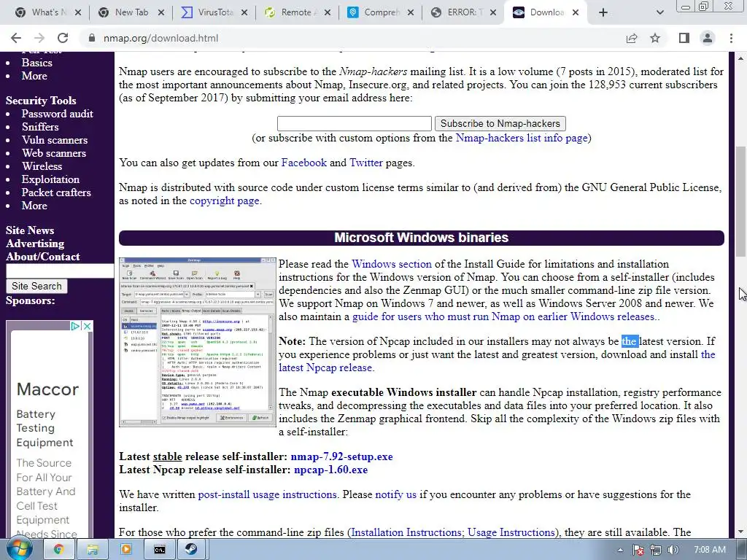Open Steam from the taskbar
The image size is (747, 560).
pyautogui.click(x=192, y=550)
